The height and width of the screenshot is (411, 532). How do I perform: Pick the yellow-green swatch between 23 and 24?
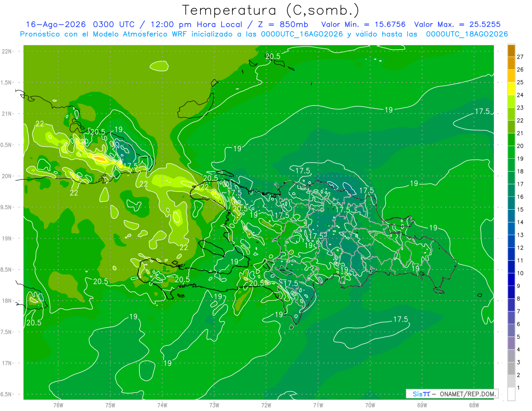pos(511,102)
